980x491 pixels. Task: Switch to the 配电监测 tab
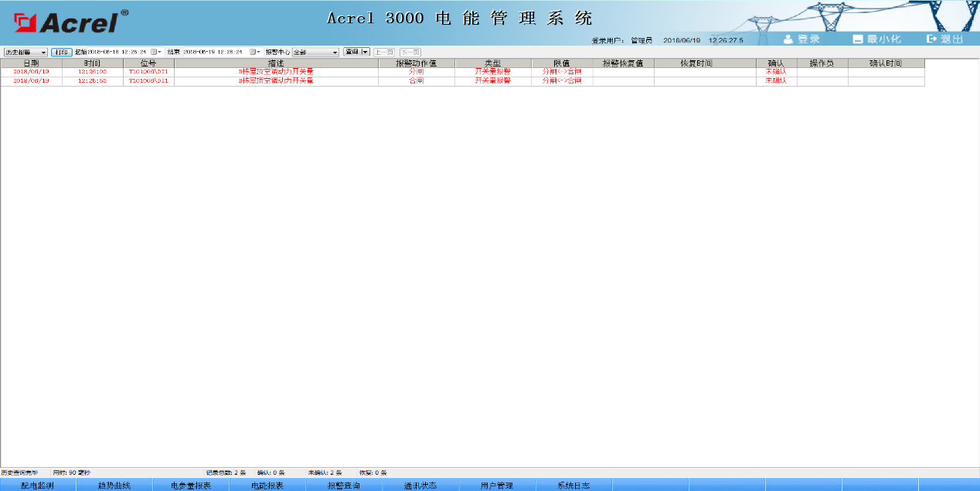click(37, 485)
